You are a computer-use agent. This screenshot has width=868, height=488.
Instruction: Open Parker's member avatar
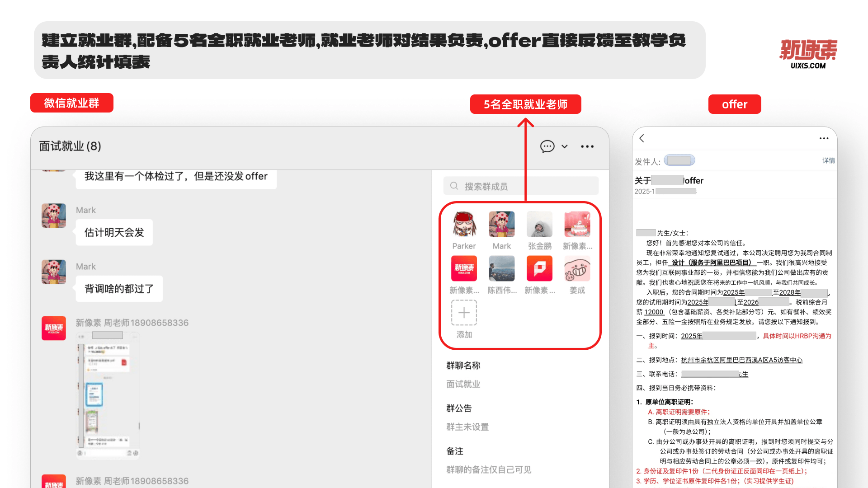[464, 225]
